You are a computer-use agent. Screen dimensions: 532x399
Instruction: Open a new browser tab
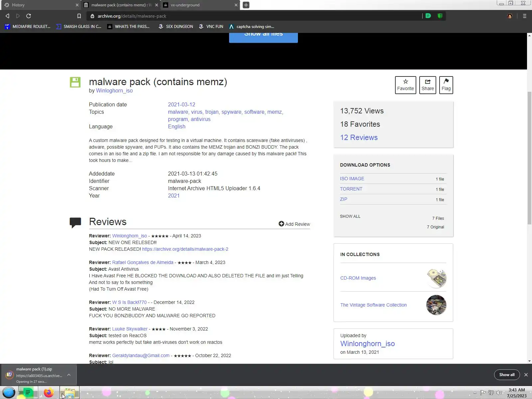pyautogui.click(x=246, y=5)
